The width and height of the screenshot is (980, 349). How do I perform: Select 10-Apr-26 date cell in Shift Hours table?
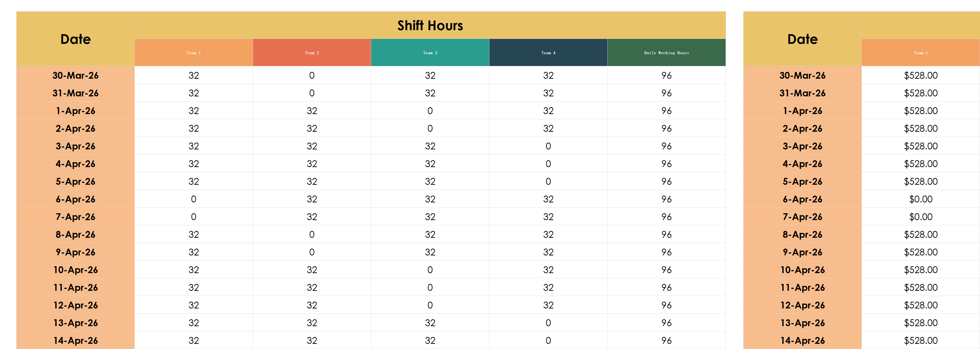point(75,270)
